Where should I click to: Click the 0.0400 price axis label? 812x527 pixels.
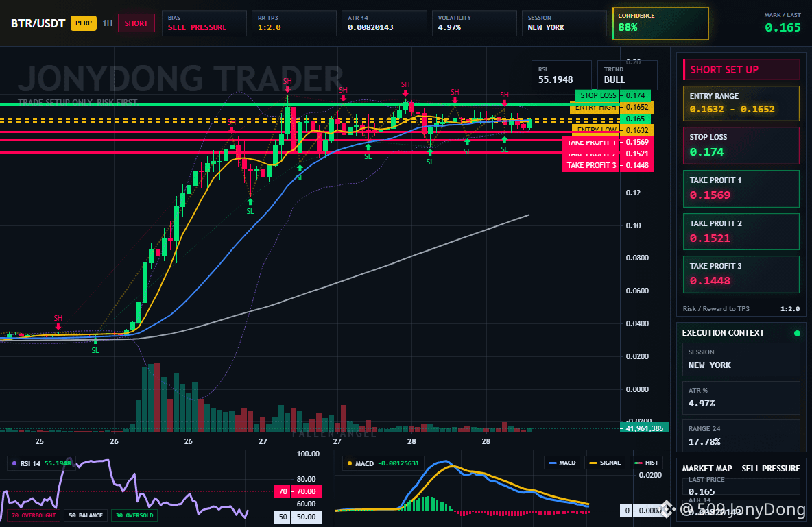click(x=637, y=323)
